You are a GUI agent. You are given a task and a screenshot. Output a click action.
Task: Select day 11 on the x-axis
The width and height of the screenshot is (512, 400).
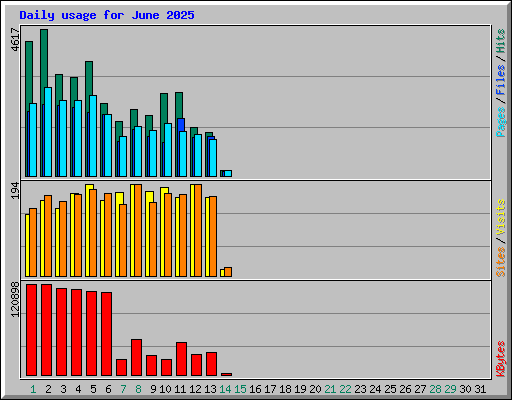click(180, 389)
